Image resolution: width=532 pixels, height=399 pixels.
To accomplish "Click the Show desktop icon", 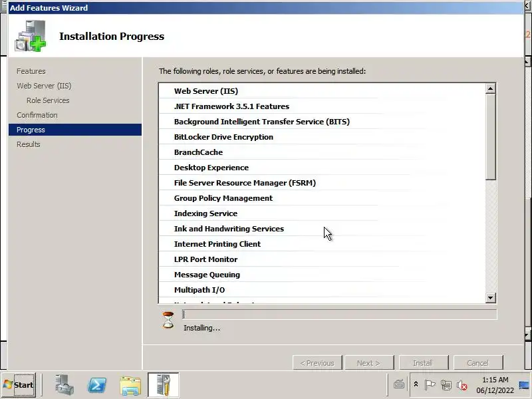I will (524, 385).
